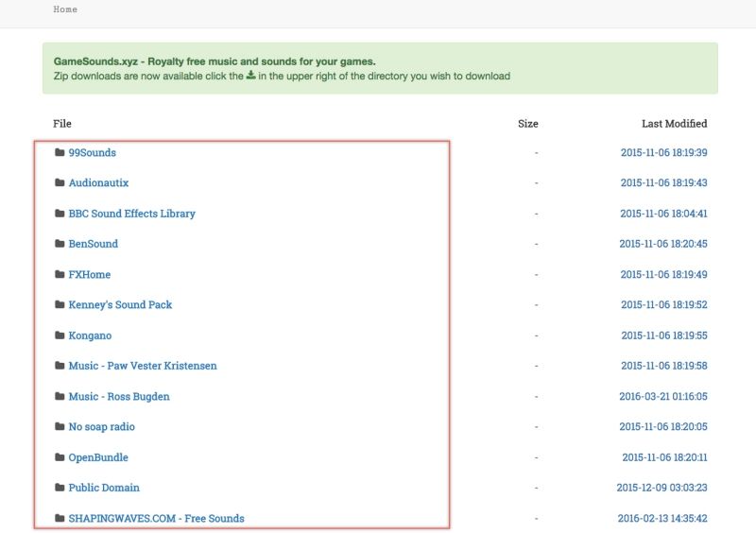
Task: Open the Kongano folder link
Action: click(90, 335)
